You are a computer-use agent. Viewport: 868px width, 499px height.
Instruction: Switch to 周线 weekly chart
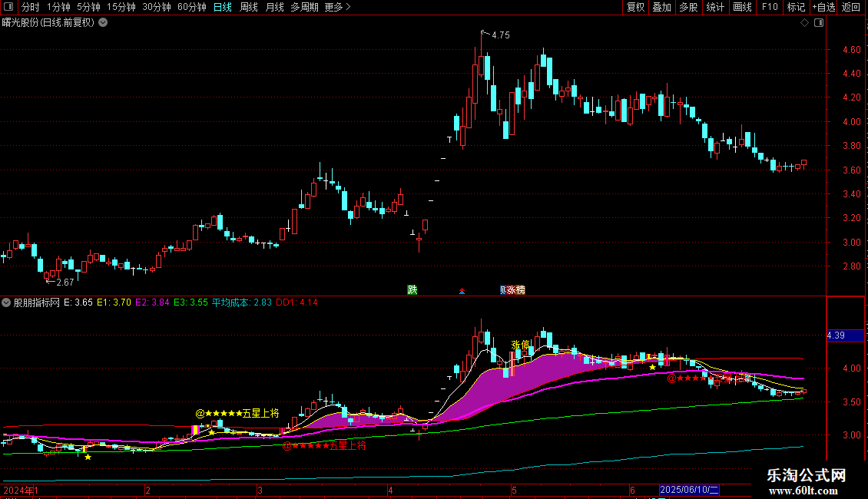point(249,7)
